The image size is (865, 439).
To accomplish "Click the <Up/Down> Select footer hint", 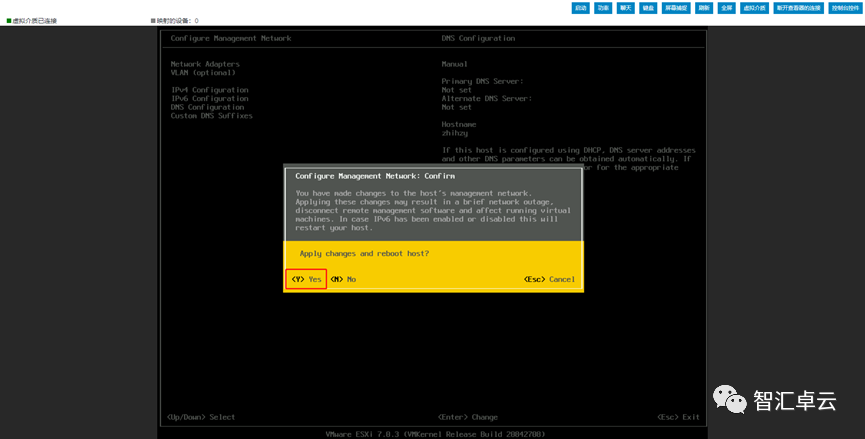I will click(x=201, y=417).
